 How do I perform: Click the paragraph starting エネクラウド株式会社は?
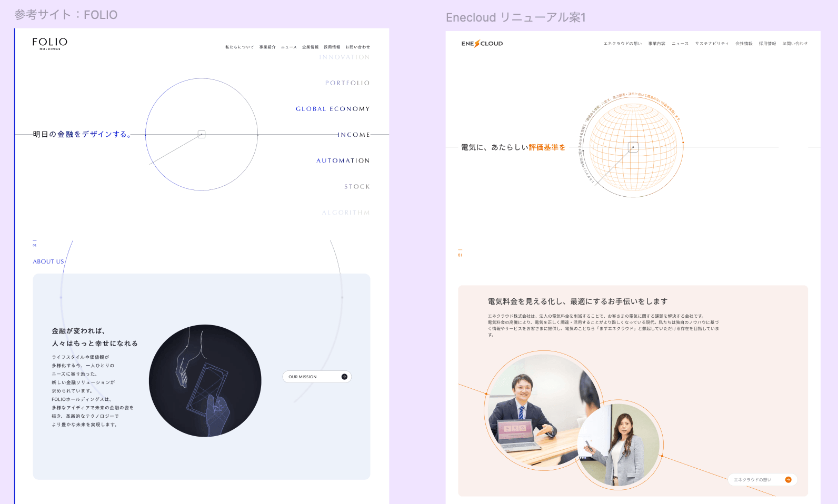coord(603,326)
